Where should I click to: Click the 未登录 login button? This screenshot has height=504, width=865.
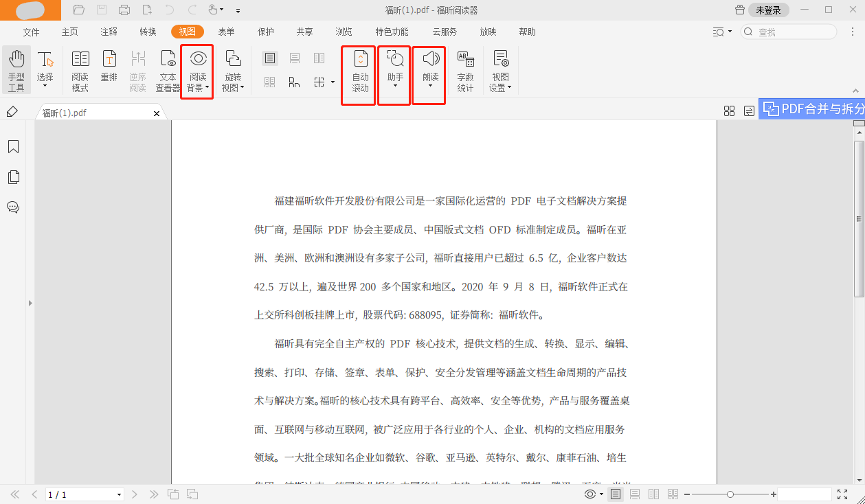pyautogui.click(x=769, y=10)
